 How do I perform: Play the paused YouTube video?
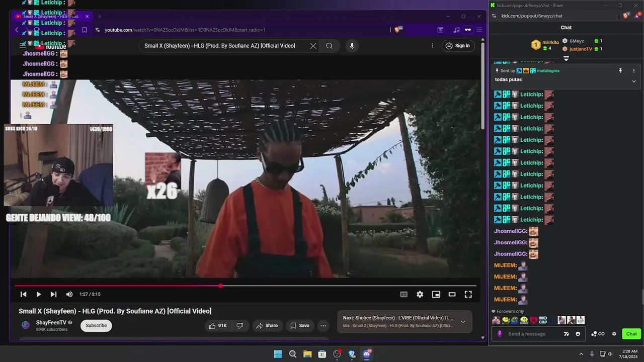[38, 294]
